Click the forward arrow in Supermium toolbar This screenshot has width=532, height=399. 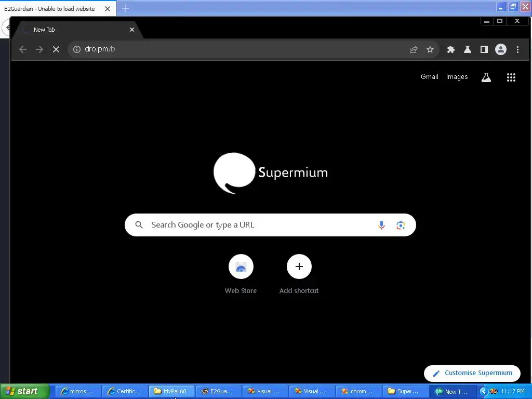pos(39,49)
